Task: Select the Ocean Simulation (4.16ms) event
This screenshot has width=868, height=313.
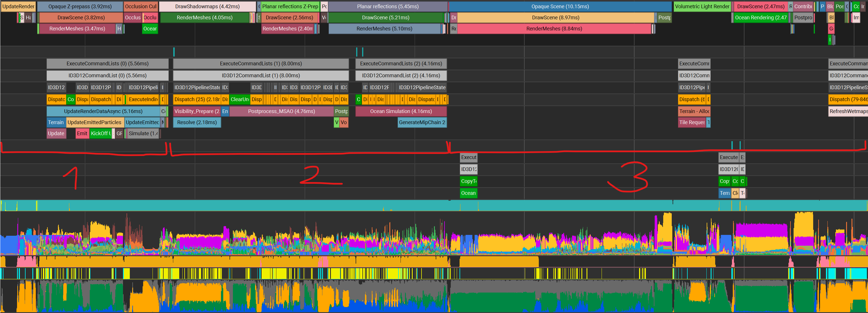Action: 401,111
